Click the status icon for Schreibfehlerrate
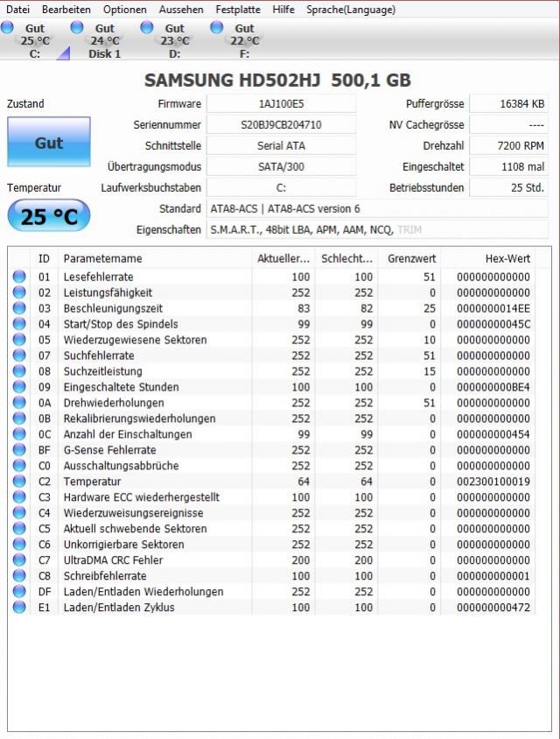560x739 pixels. [x=19, y=575]
